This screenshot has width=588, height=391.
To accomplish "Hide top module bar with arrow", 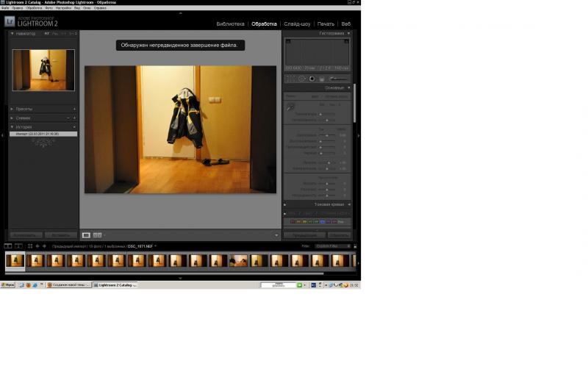I will 180,13.
